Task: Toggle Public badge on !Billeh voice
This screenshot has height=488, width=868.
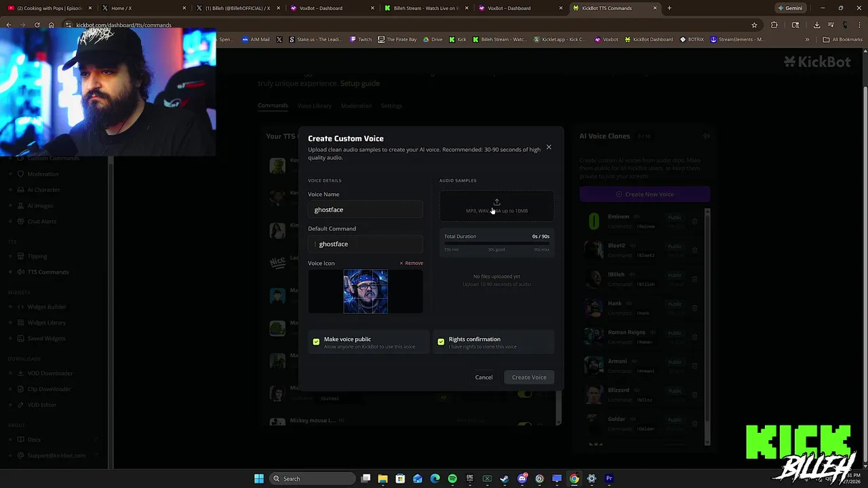Action: [x=675, y=275]
